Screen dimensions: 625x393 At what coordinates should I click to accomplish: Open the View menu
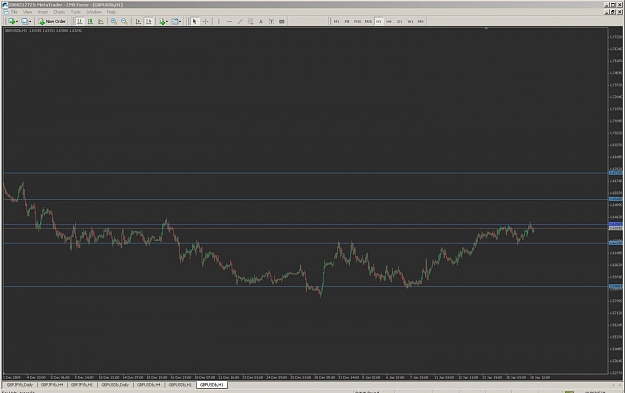28,12
